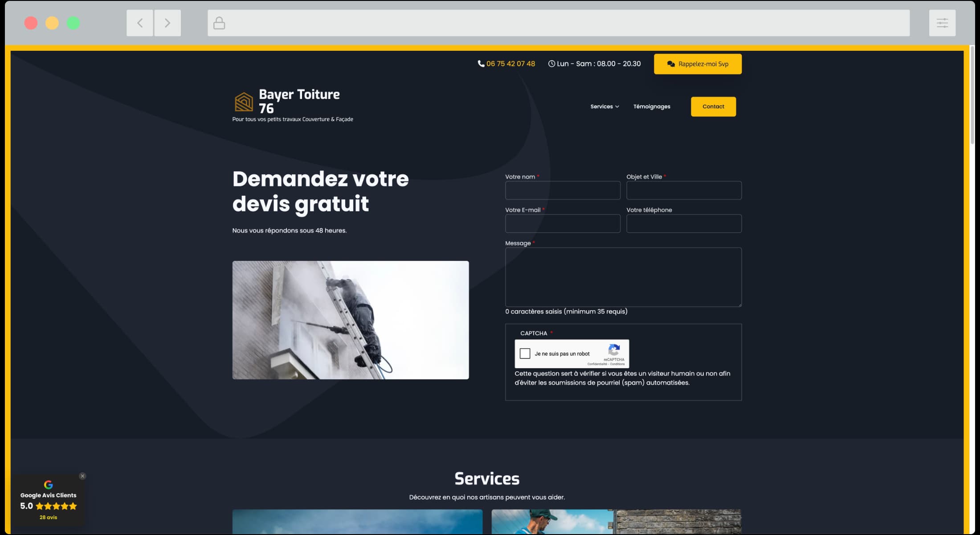Focus the Message text area
This screenshot has width=980, height=535.
[x=623, y=277]
